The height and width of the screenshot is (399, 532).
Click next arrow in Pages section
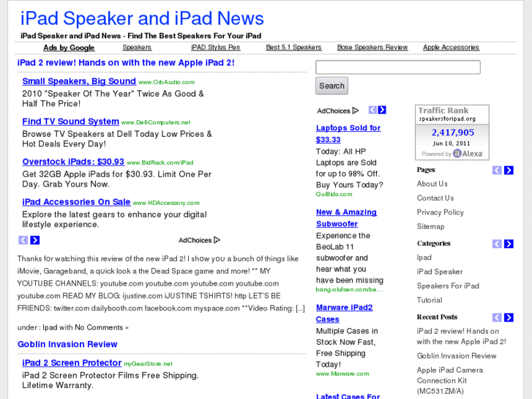[509, 170]
